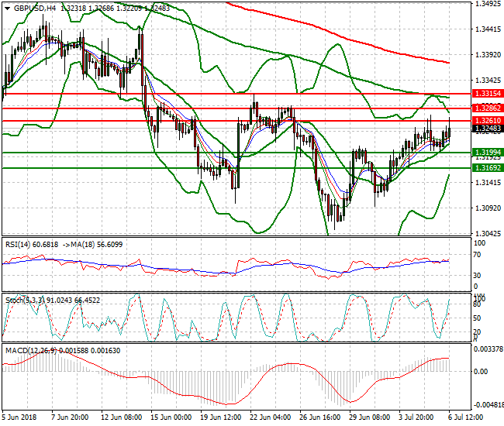The height and width of the screenshot is (426, 504).
Task: Select the RSI(14) 60.6818 indicator label
Action: [32, 245]
